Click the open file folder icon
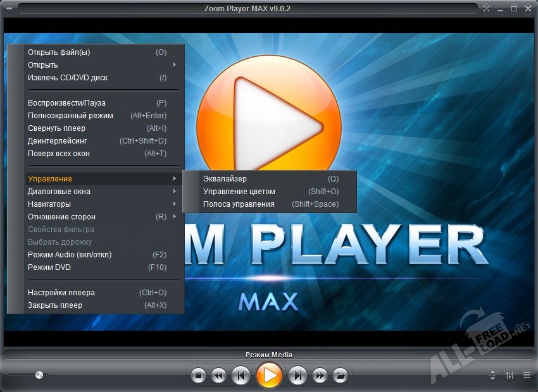Image resolution: width=538 pixels, height=392 pixels. (x=340, y=376)
